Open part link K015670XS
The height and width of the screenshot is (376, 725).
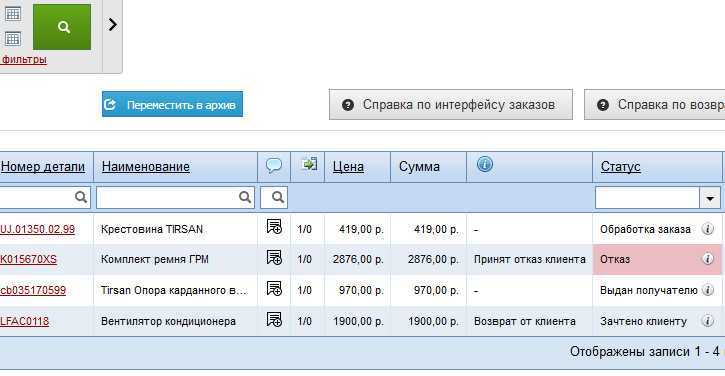click(x=28, y=259)
